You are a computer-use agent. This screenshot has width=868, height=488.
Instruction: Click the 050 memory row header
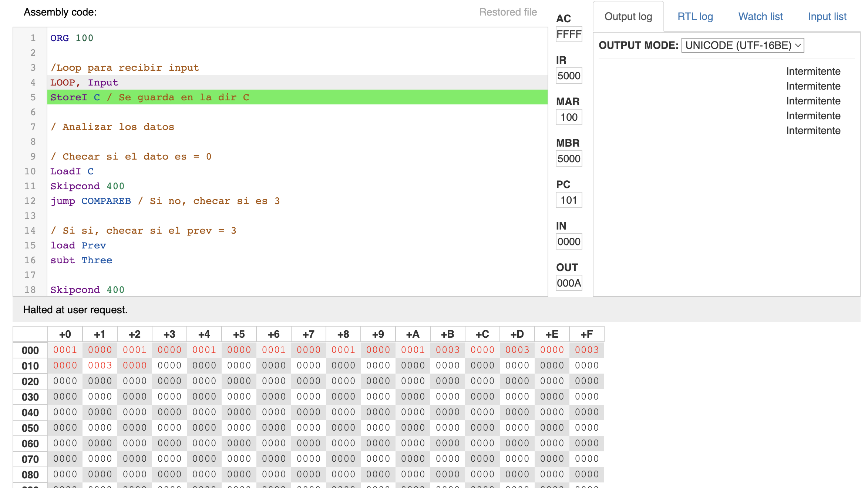[30, 428]
